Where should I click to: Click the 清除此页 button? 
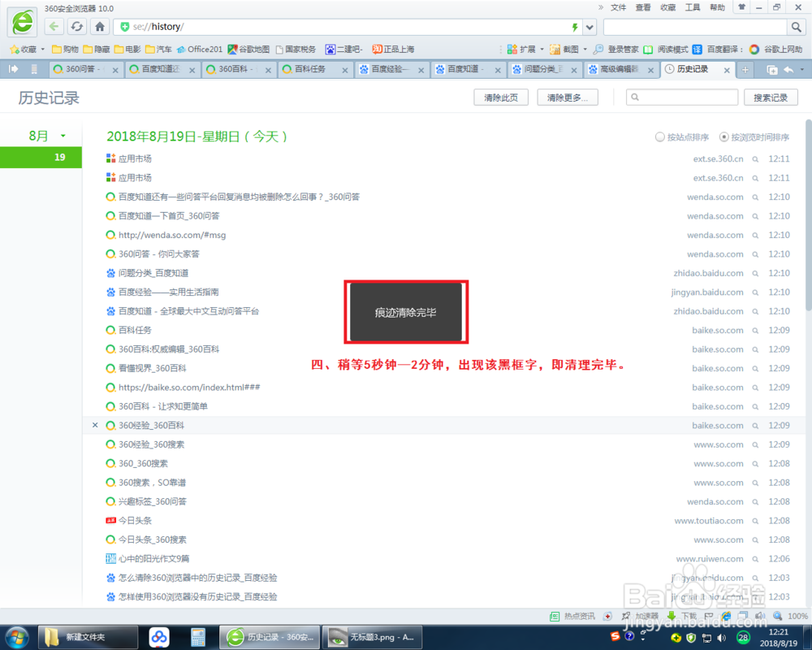pyautogui.click(x=501, y=97)
